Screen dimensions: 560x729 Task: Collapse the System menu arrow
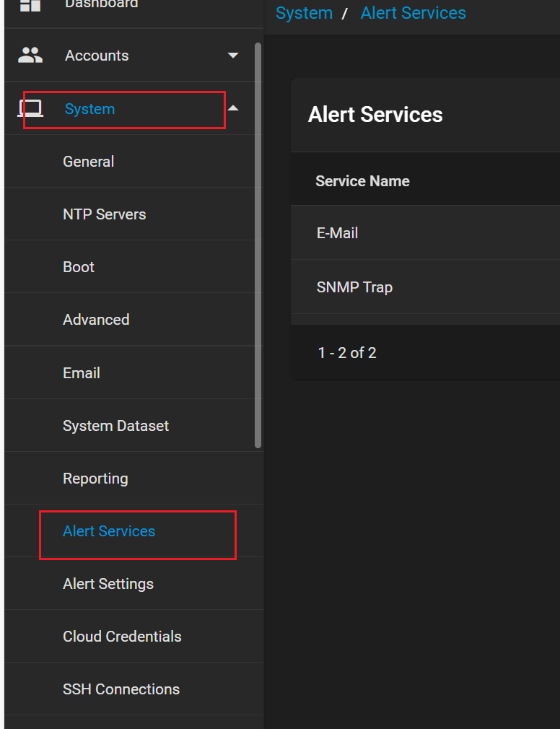tap(232, 109)
